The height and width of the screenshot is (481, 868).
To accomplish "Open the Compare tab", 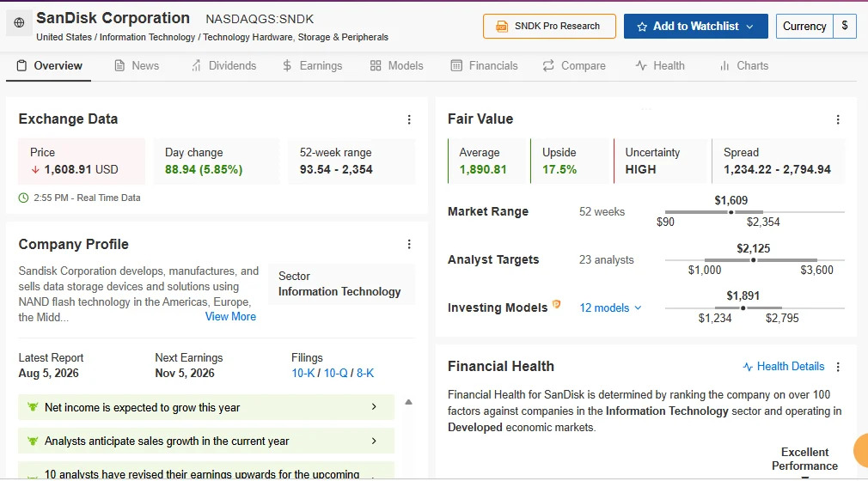I will (x=574, y=66).
